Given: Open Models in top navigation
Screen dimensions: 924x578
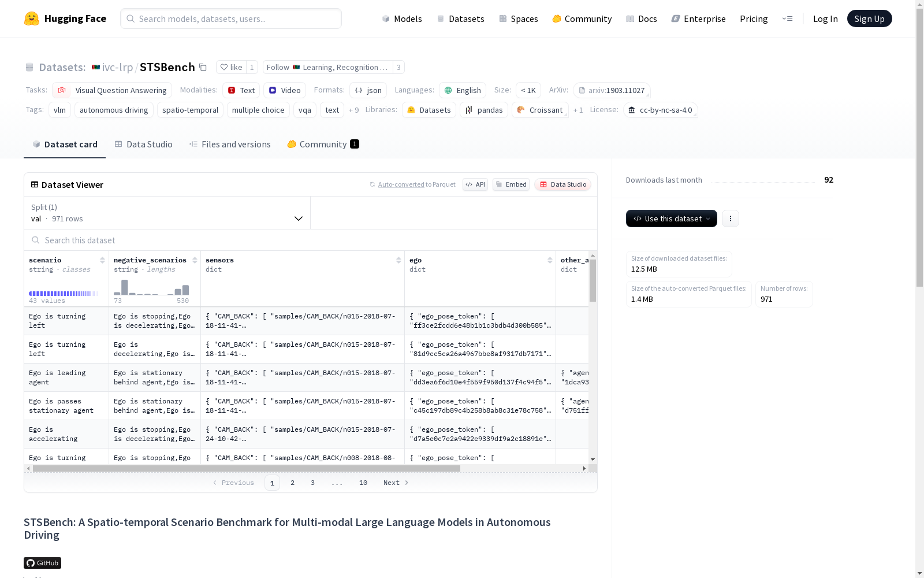Looking at the screenshot, I should (x=402, y=18).
